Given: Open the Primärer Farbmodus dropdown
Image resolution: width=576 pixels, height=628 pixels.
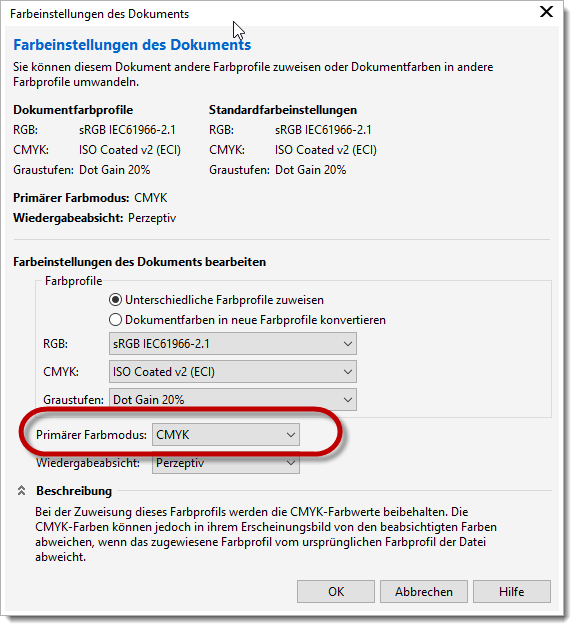Looking at the screenshot, I should click(x=226, y=435).
